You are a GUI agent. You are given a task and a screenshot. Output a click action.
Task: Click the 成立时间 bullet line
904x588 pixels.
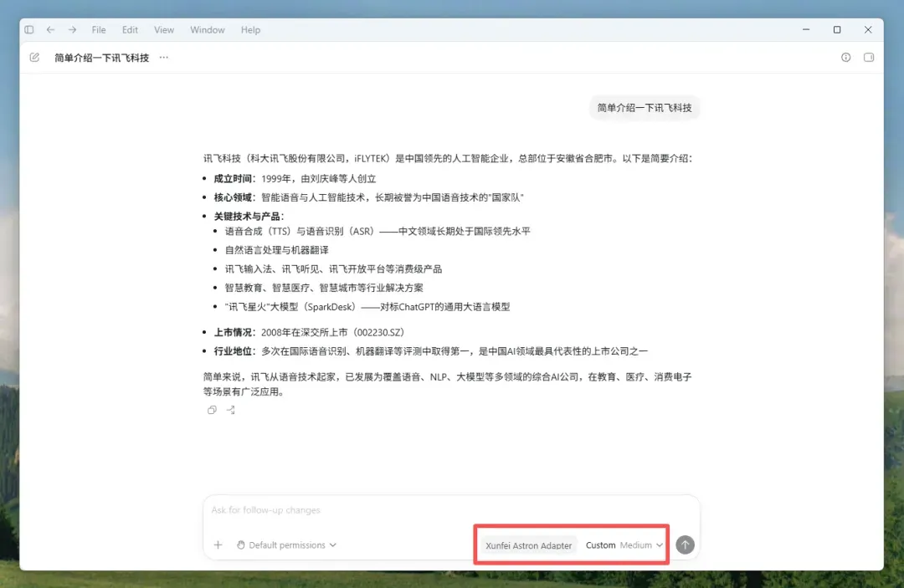coord(295,178)
